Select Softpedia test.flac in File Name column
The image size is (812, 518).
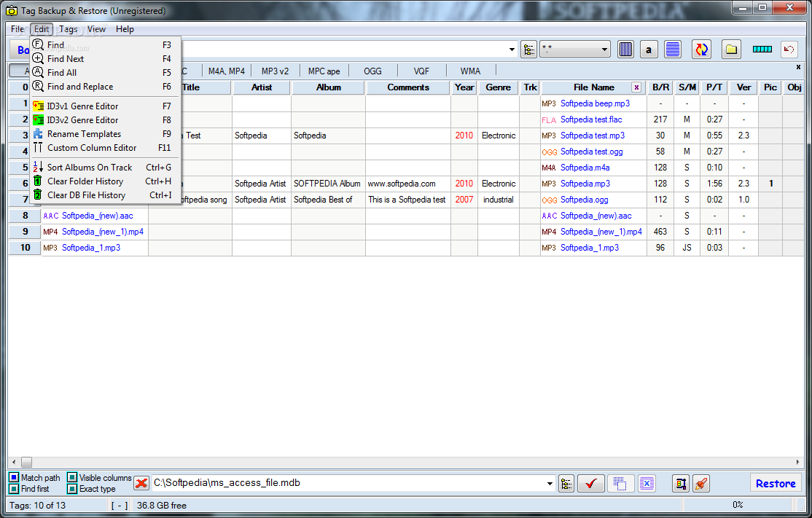click(x=591, y=119)
